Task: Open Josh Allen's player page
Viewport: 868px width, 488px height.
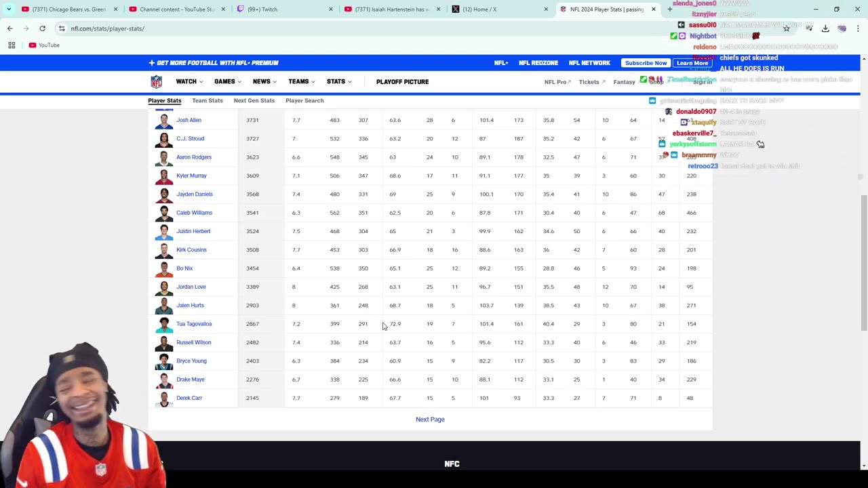Action: [189, 120]
